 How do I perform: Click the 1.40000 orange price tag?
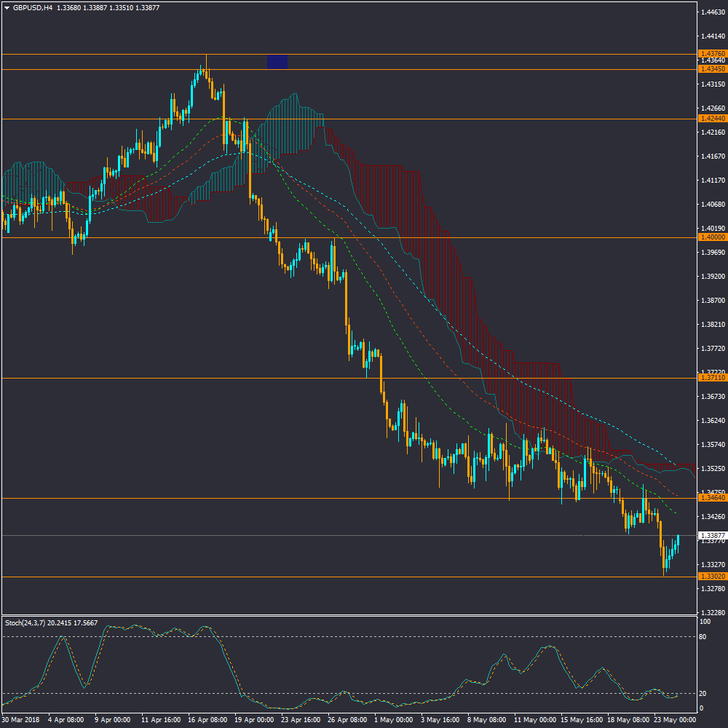(x=711, y=237)
